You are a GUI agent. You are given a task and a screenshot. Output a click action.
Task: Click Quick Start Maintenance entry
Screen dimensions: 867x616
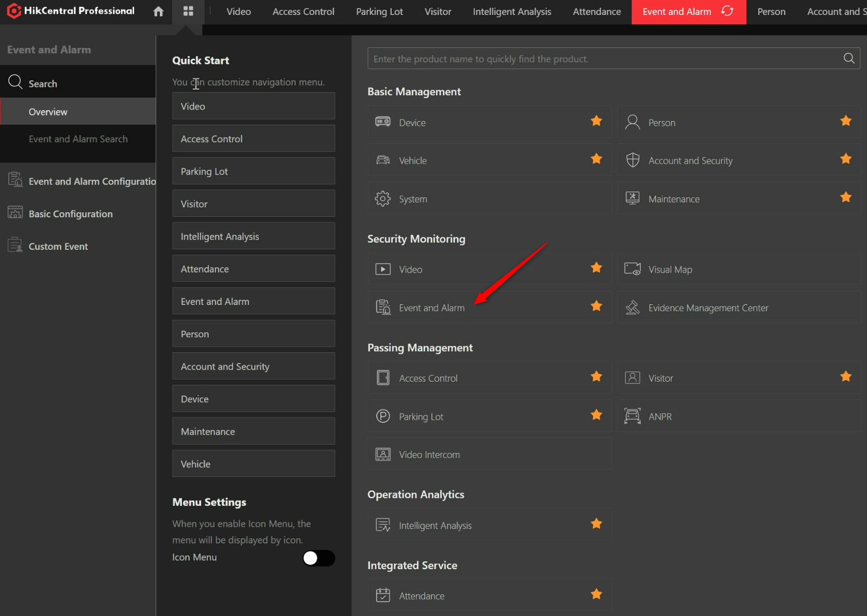tap(254, 431)
